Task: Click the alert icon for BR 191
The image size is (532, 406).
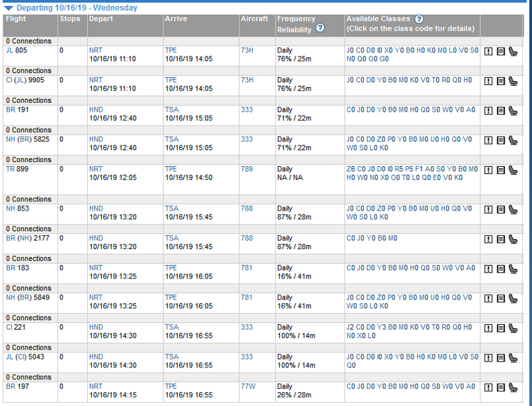Action: click(x=488, y=111)
